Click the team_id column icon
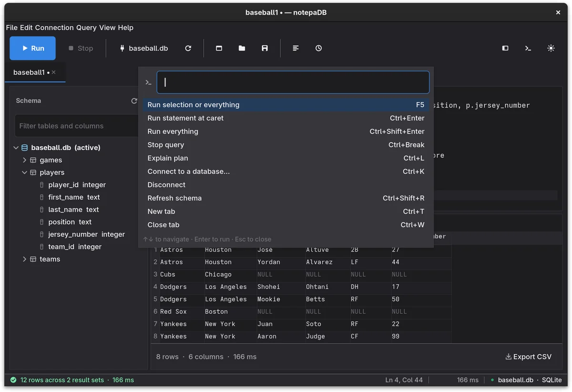The width and height of the screenshot is (572, 392). click(x=42, y=247)
